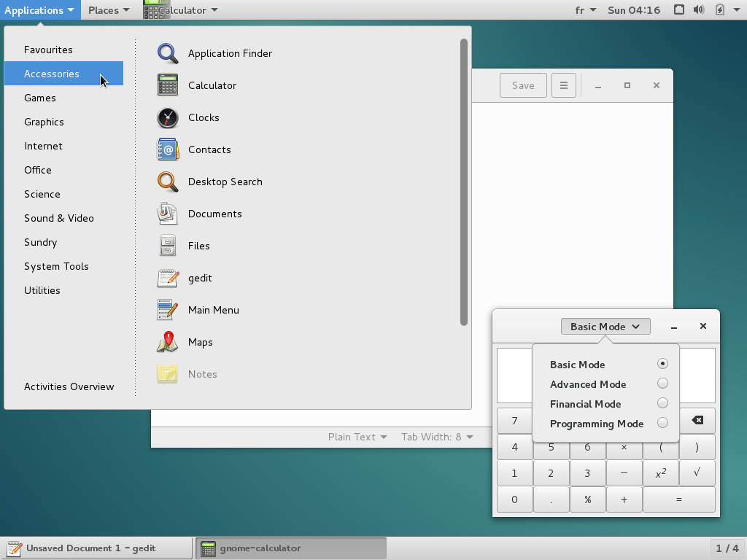
Task: Open the Tab Width: 8 dropdown
Action: (x=437, y=437)
